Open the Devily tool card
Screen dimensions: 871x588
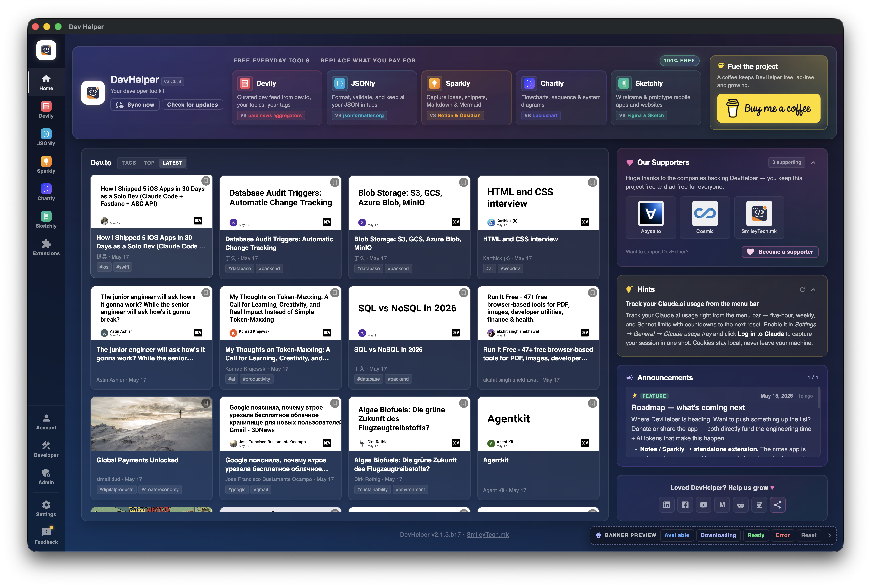point(277,98)
